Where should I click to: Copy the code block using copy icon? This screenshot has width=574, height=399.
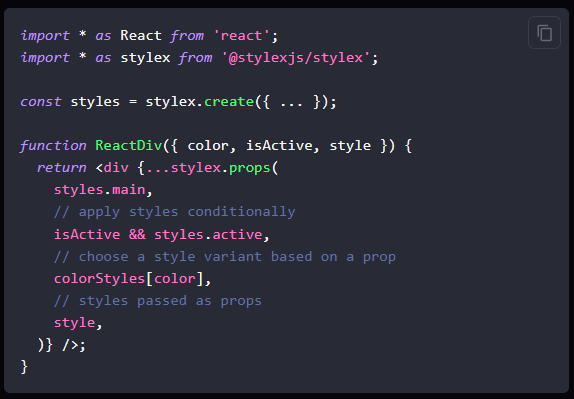pos(544,33)
